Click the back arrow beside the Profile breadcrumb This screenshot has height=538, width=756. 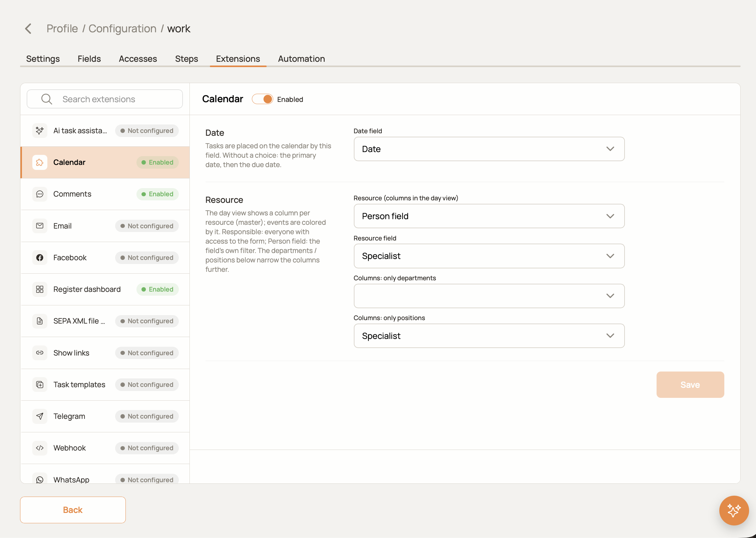(29, 29)
